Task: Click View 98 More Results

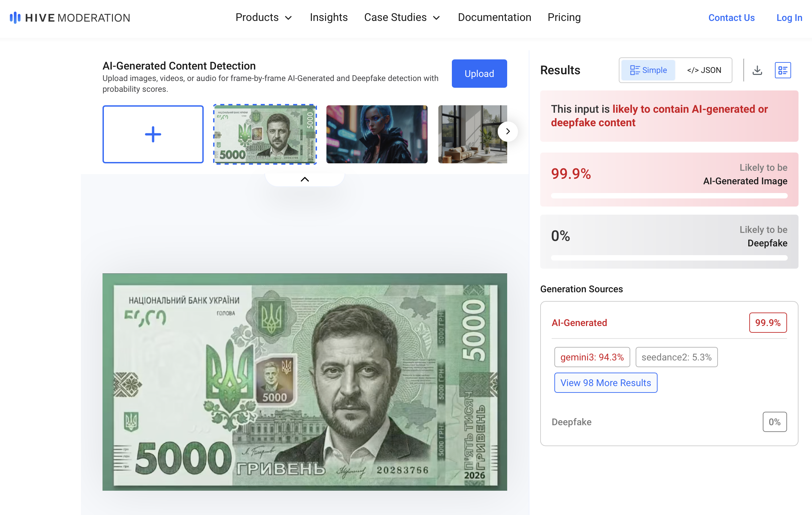Action: coord(606,383)
